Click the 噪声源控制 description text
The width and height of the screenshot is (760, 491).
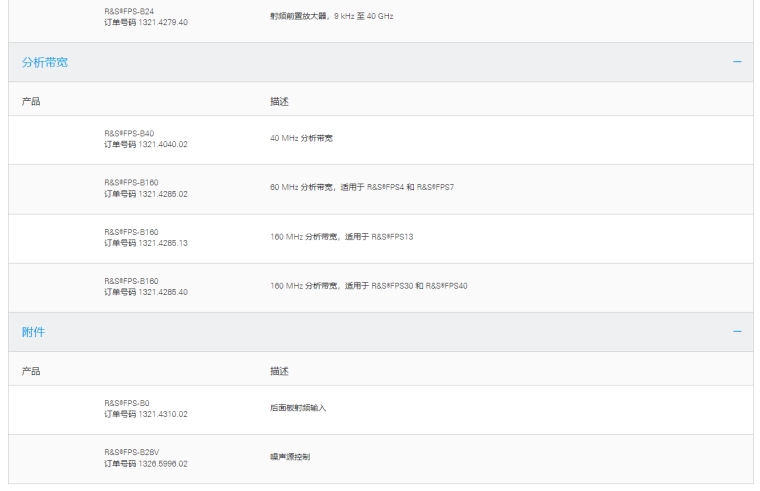(x=292, y=457)
